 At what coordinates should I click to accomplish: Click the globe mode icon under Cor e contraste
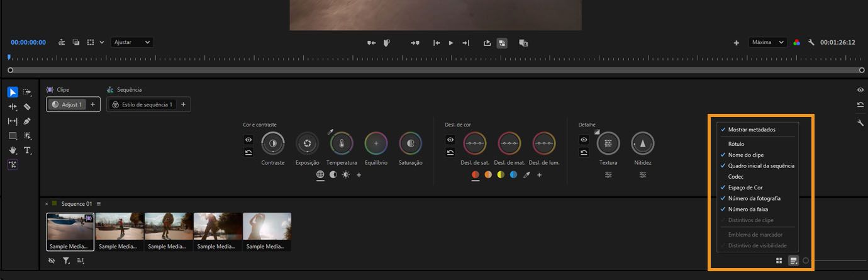(320, 174)
